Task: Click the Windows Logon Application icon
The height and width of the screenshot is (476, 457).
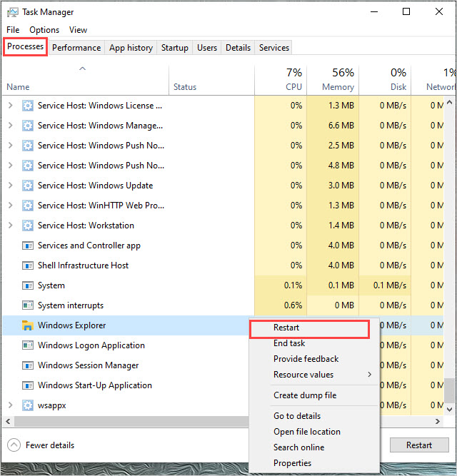Action: pos(28,345)
